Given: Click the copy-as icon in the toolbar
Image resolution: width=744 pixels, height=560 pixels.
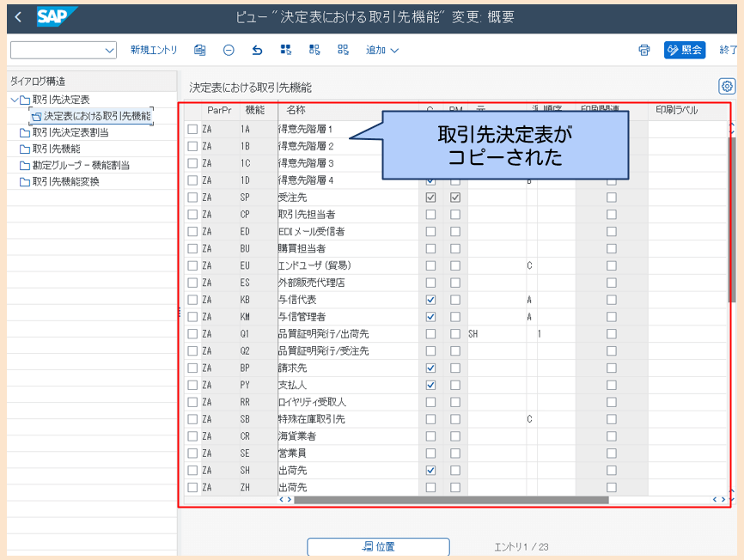Looking at the screenshot, I should (200, 50).
